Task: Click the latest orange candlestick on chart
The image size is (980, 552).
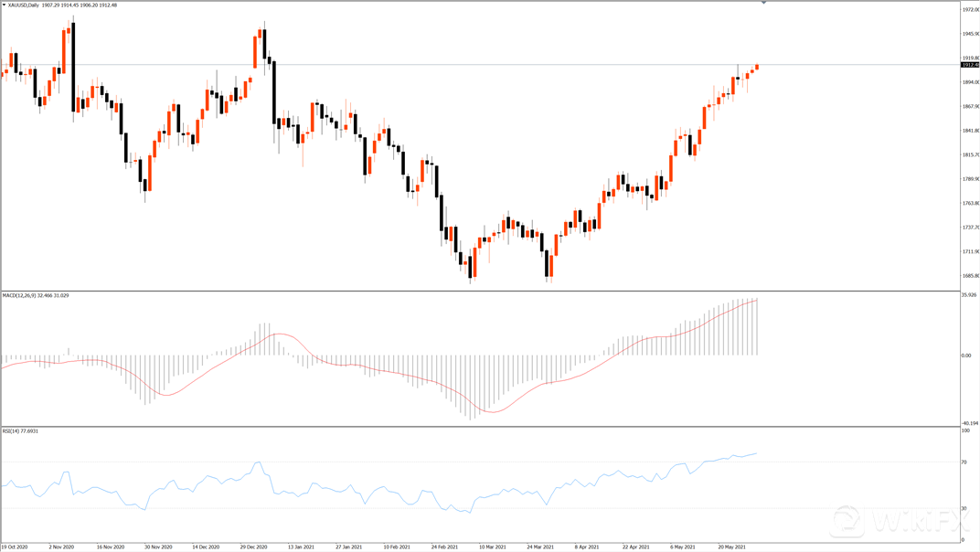Action: [757, 66]
